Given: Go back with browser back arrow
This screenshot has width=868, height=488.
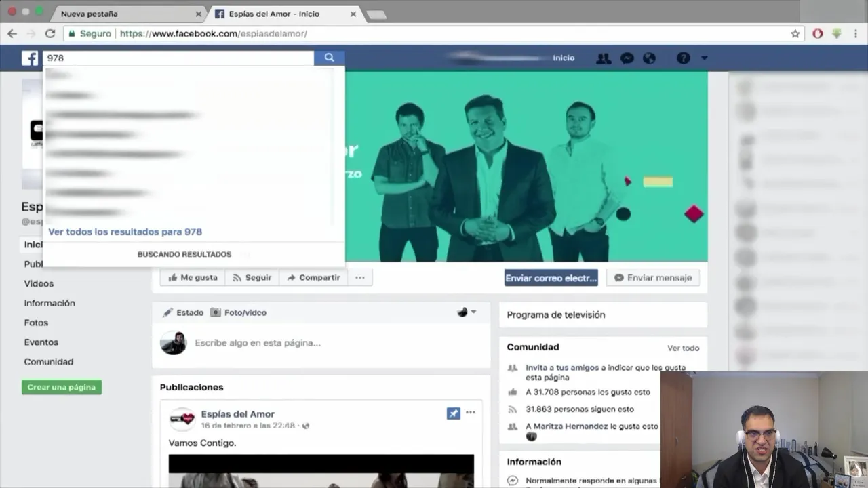Looking at the screenshot, I should click(x=12, y=33).
